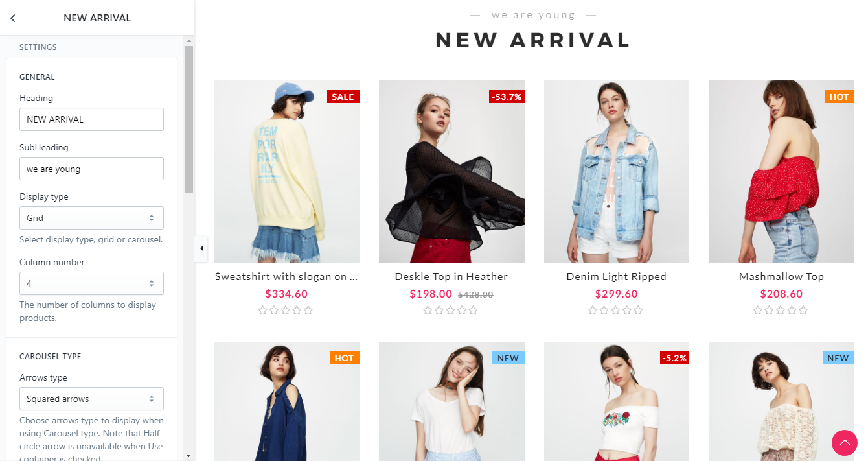Click the HOT badge on Mashmallow Top
868x461 pixels.
839,97
